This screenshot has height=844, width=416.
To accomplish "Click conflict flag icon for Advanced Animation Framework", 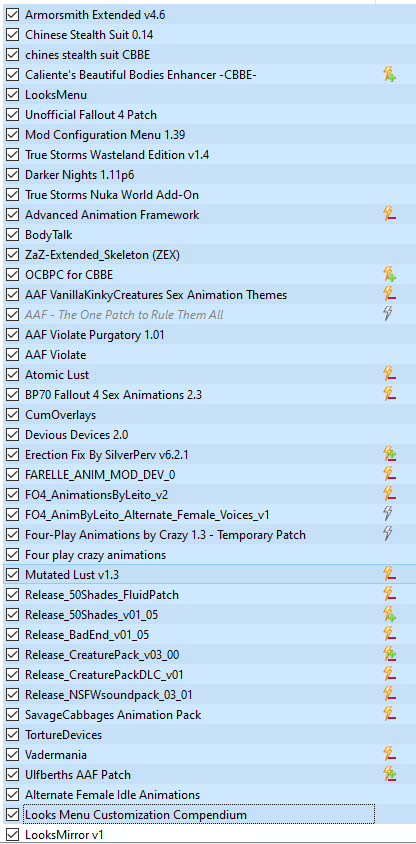I will 390,215.
